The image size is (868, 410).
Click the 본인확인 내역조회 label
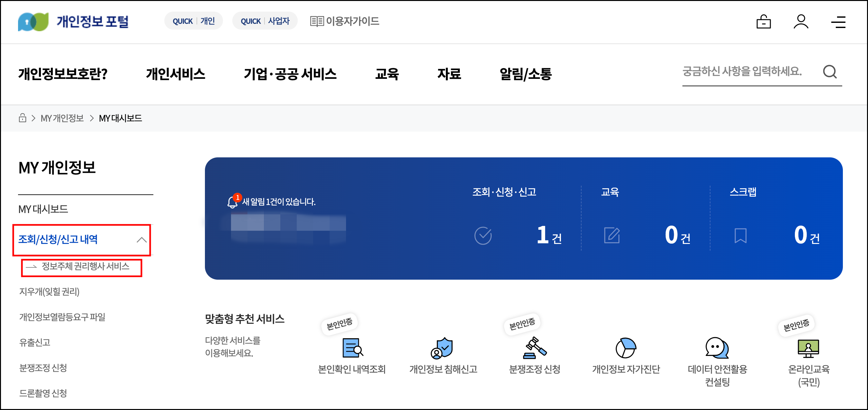pos(352,369)
